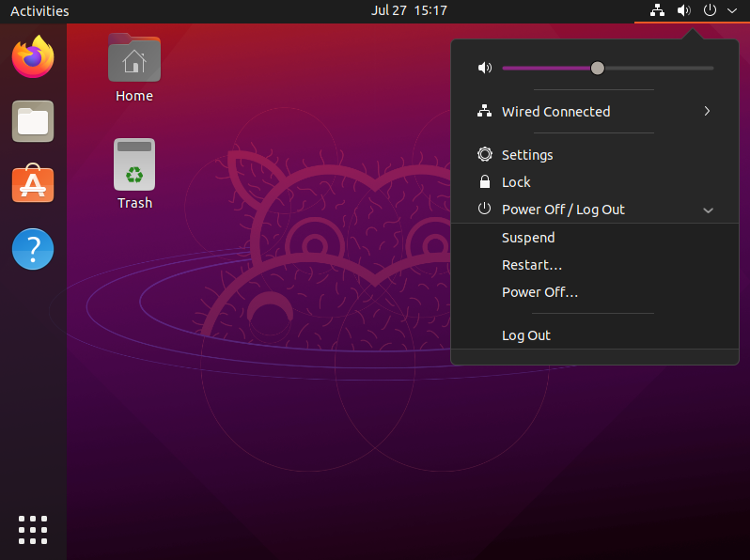Launch the Files manager in dock

coord(33,121)
